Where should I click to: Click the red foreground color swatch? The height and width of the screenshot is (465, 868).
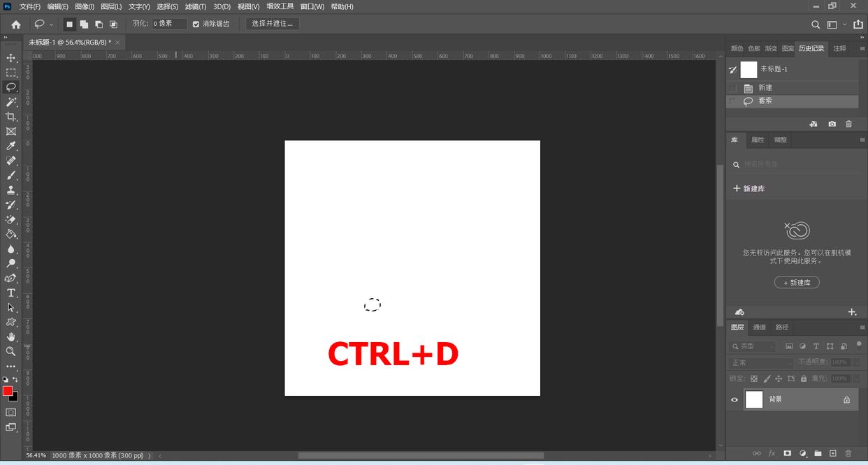(8, 391)
